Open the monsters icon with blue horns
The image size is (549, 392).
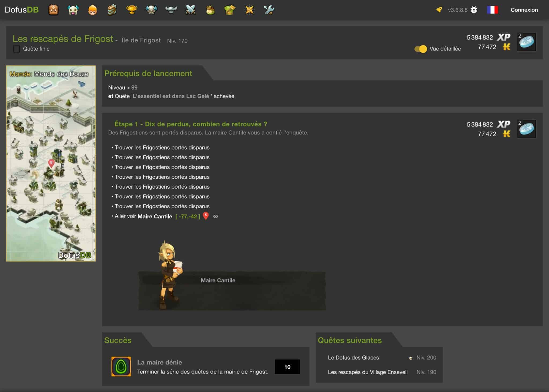[73, 10]
